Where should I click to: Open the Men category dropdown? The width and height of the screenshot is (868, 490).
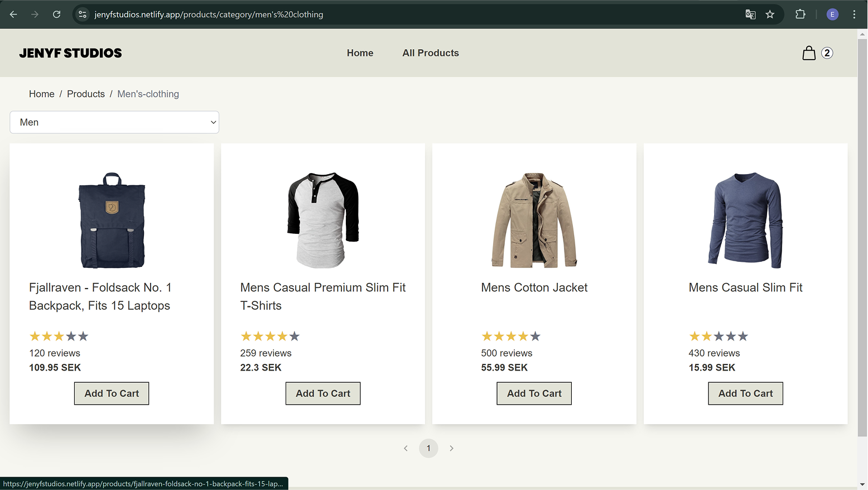click(x=114, y=122)
